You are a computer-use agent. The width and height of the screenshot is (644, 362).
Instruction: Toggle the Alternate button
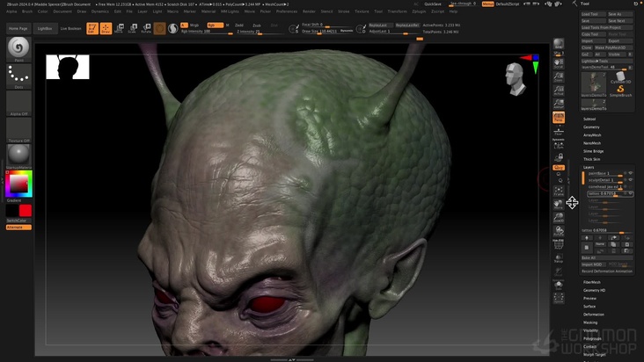pyautogui.click(x=18, y=227)
